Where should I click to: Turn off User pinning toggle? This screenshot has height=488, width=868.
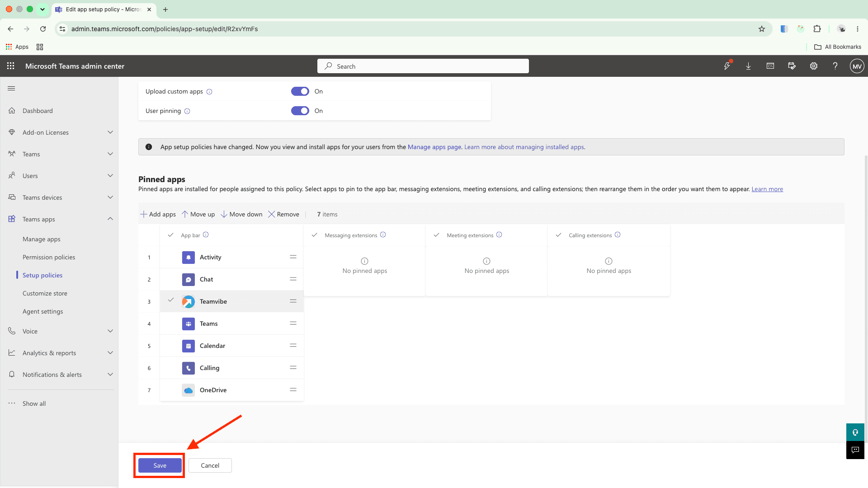[x=300, y=111]
